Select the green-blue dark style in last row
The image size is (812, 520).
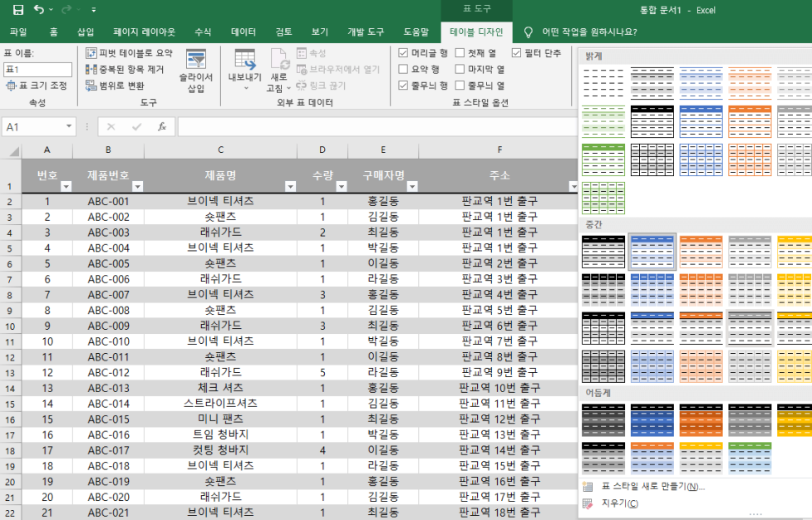(x=750, y=459)
